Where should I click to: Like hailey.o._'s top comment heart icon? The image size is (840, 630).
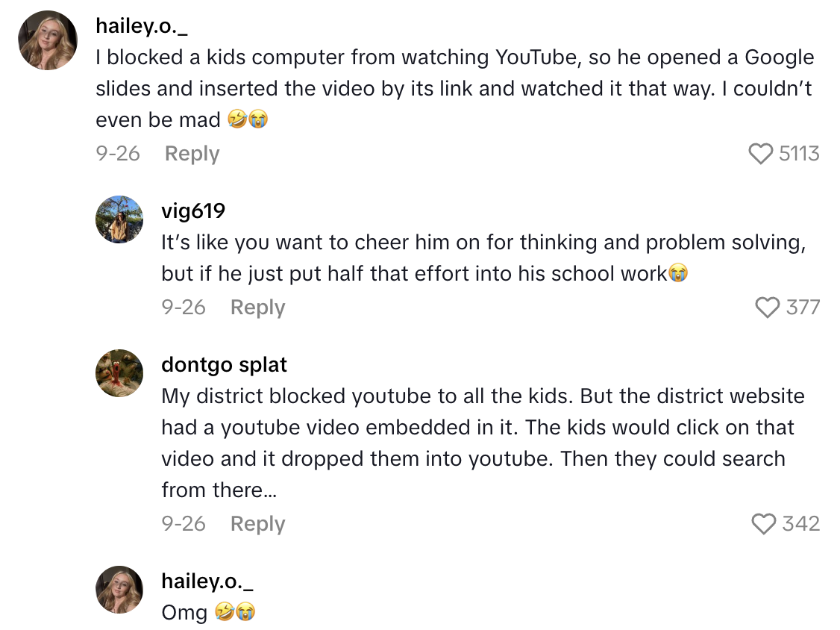point(762,155)
